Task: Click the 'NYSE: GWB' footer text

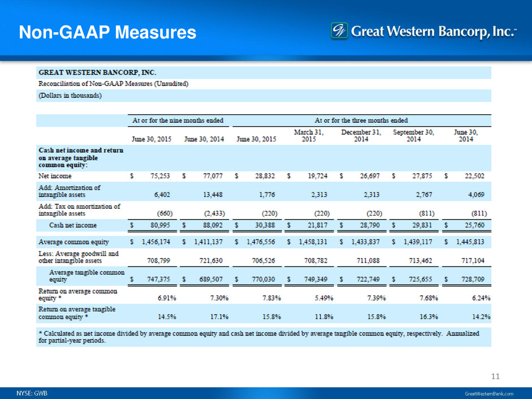Action: [32, 393]
